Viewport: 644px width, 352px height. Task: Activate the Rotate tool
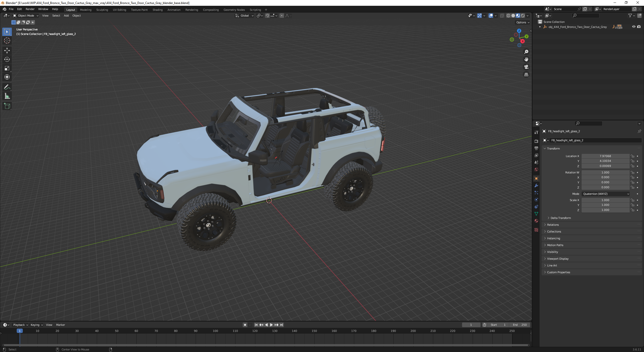coord(7,59)
